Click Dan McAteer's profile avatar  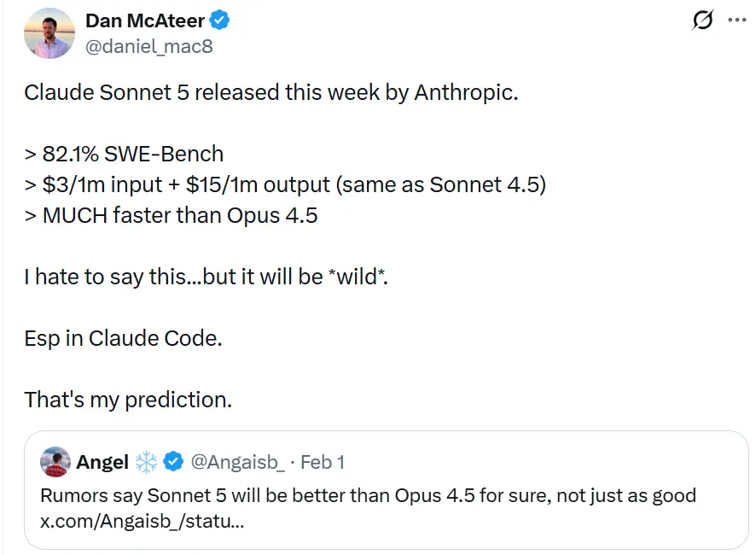click(x=50, y=33)
